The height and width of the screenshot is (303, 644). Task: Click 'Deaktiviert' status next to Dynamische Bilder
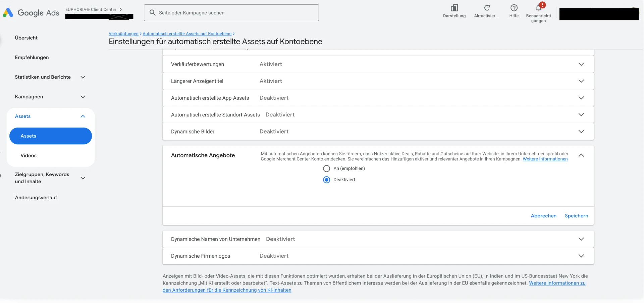(274, 132)
